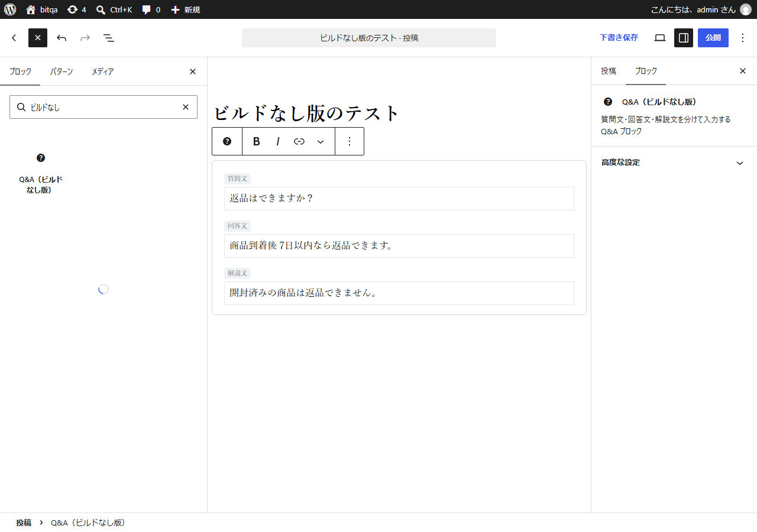Screen dimensions: 757x532
Task: Clear the block search text
Action: [186, 107]
